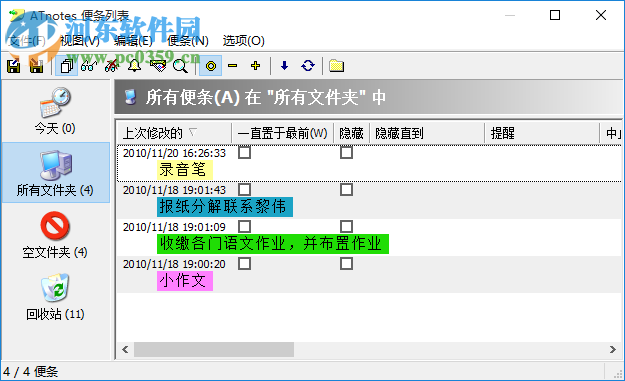Select the blue 报纸分解联系黎伟 note
This screenshot has width=625, height=381.
coord(225,207)
